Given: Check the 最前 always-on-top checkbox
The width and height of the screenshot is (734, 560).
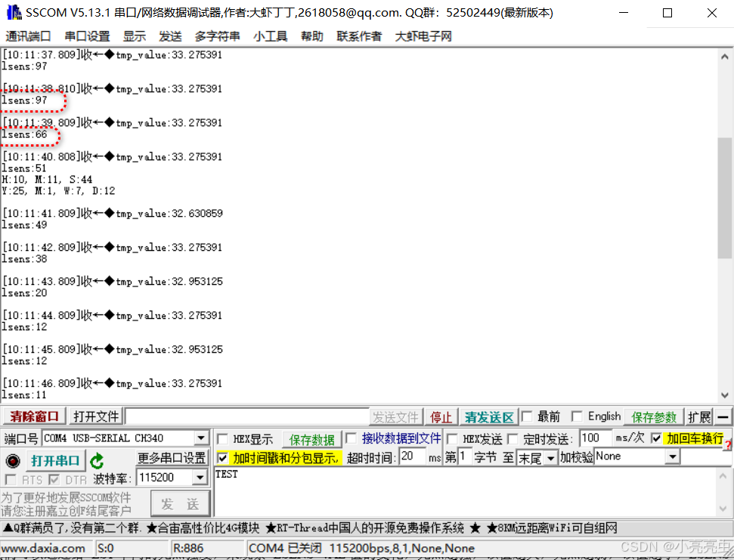Looking at the screenshot, I should [527, 416].
